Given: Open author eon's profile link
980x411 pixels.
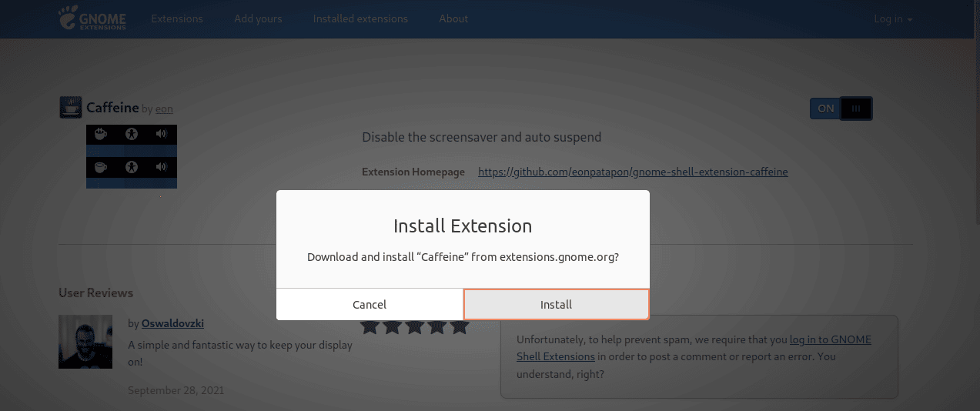Looking at the screenshot, I should (164, 109).
